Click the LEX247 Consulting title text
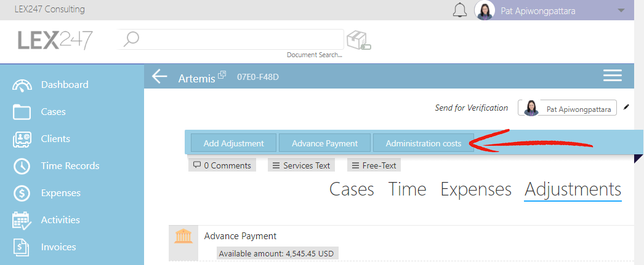Image resolution: width=644 pixels, height=265 pixels. (x=50, y=9)
